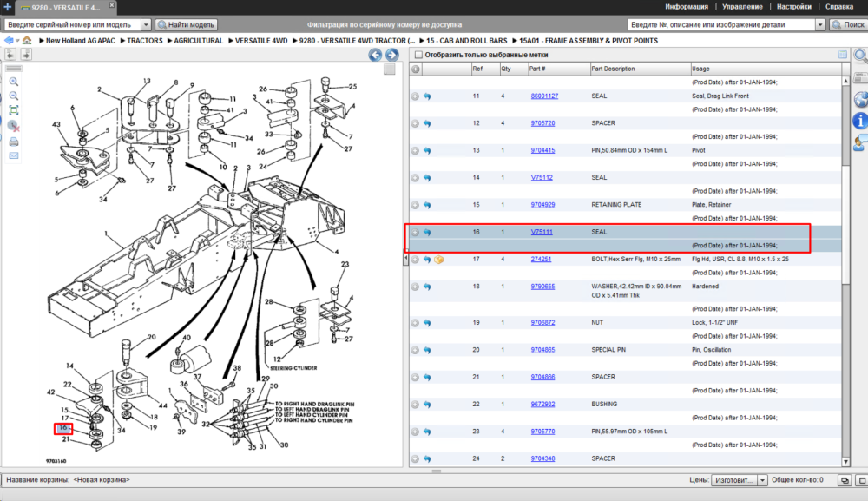Open the history dropdown next to the back arrow

17,41
